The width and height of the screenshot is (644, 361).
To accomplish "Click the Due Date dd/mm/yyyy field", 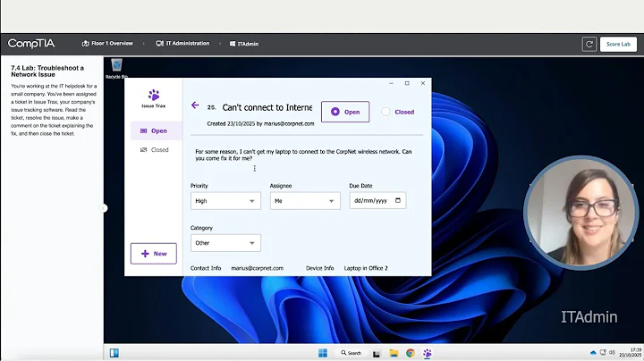I will pyautogui.click(x=377, y=200).
